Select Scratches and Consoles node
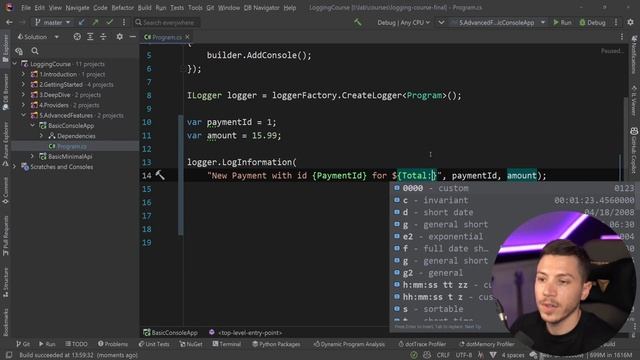 [61, 167]
